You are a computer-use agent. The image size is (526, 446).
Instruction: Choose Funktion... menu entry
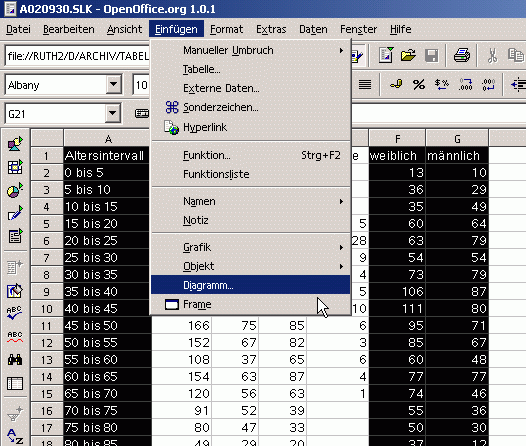click(250, 155)
